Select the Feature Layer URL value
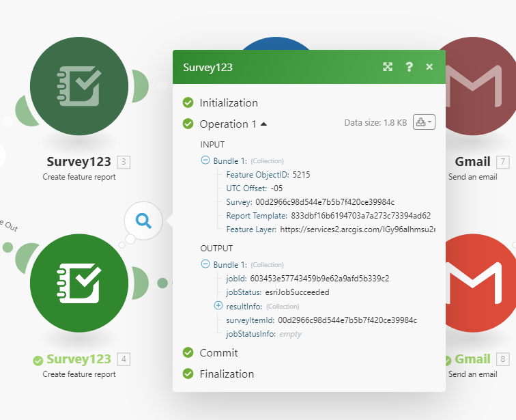 pos(358,229)
